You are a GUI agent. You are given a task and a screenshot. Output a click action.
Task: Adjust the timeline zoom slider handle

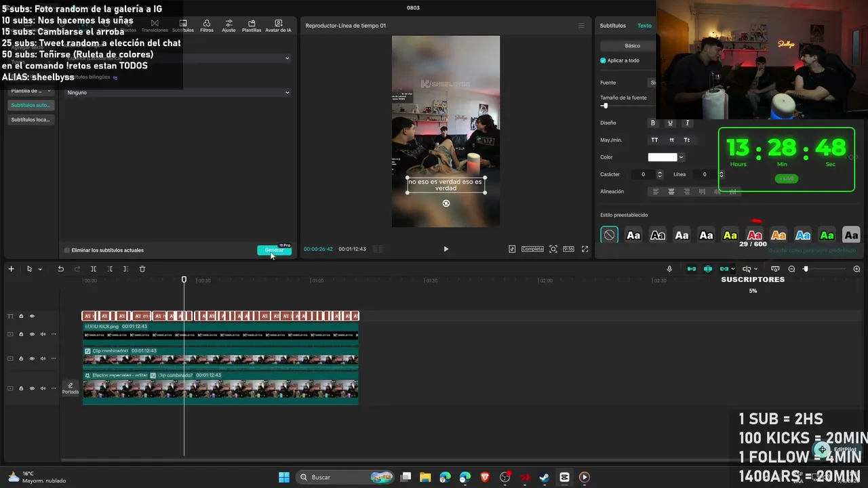(x=806, y=269)
